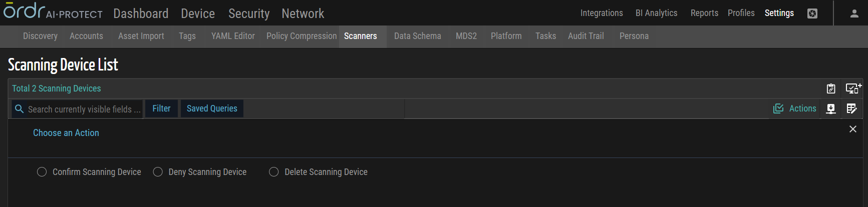Open the YAML Editor tab
This screenshot has height=207, width=868.
(233, 36)
